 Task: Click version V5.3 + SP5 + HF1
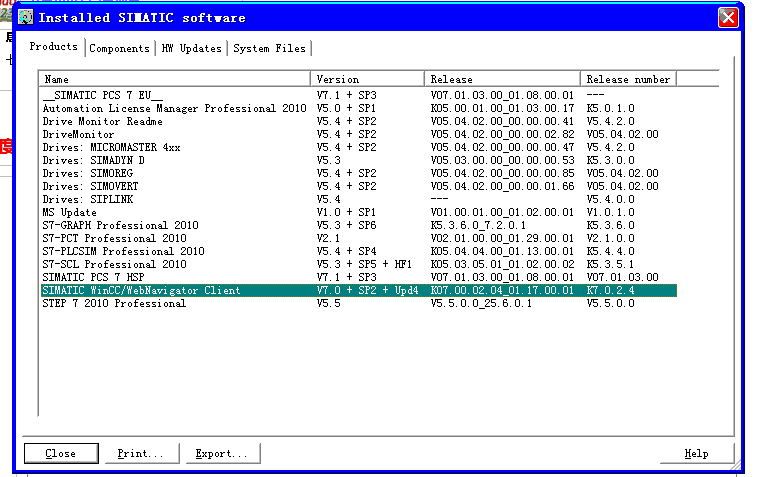click(x=364, y=265)
